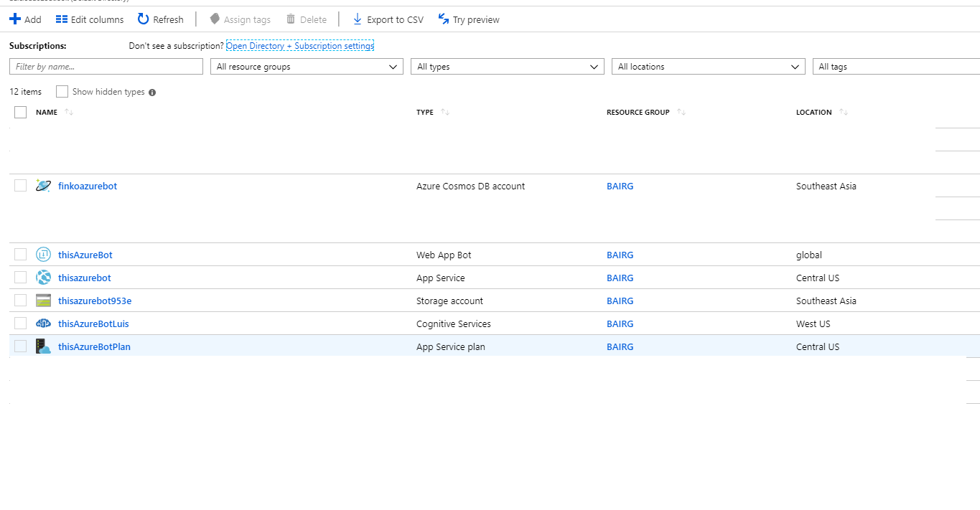The height and width of the screenshot is (510, 980).
Task: Tick the checkbox for the thisazurebot App Service row
Action: (20, 278)
